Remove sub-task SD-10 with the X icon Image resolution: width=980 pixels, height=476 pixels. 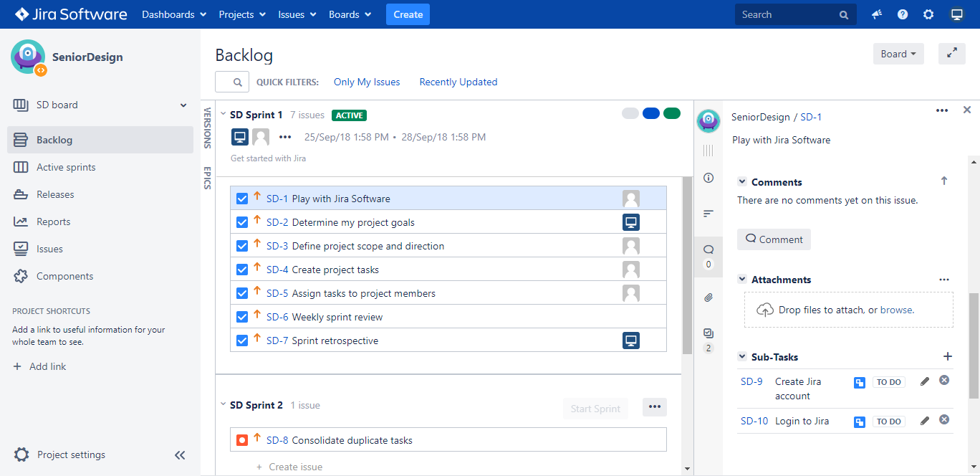pyautogui.click(x=943, y=421)
